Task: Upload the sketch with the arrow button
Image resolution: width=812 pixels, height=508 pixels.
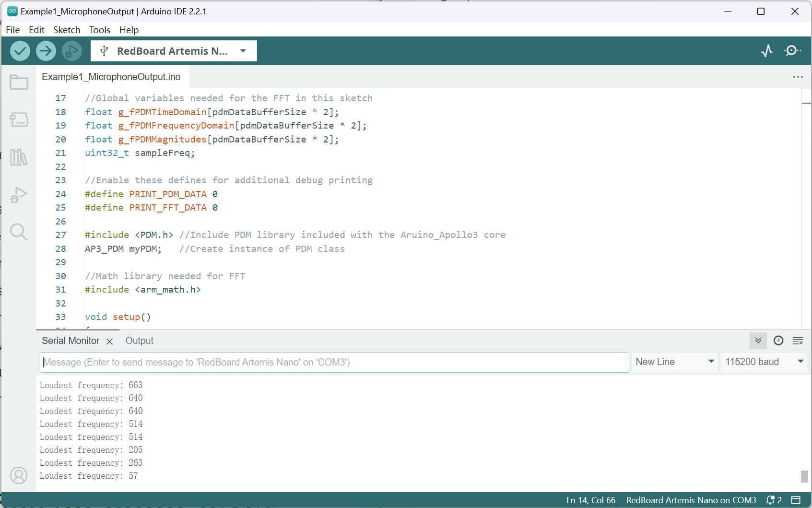Action: pos(46,51)
